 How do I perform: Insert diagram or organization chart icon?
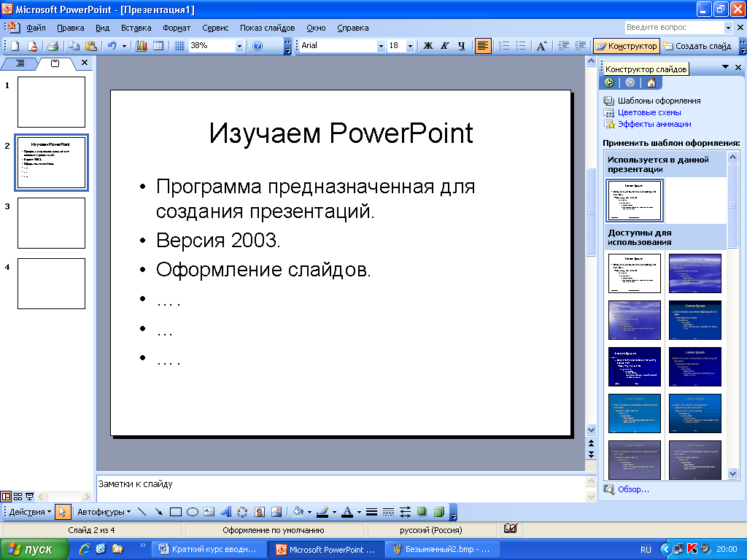242,512
